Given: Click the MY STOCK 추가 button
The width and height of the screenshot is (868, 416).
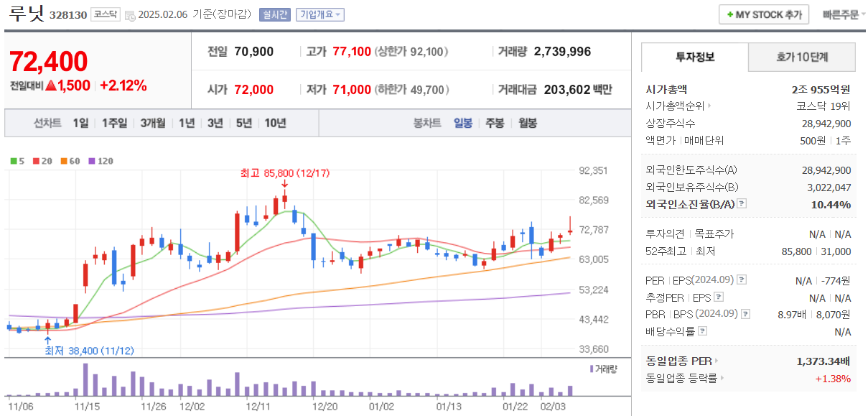Looking at the screenshot, I should coord(764,14).
